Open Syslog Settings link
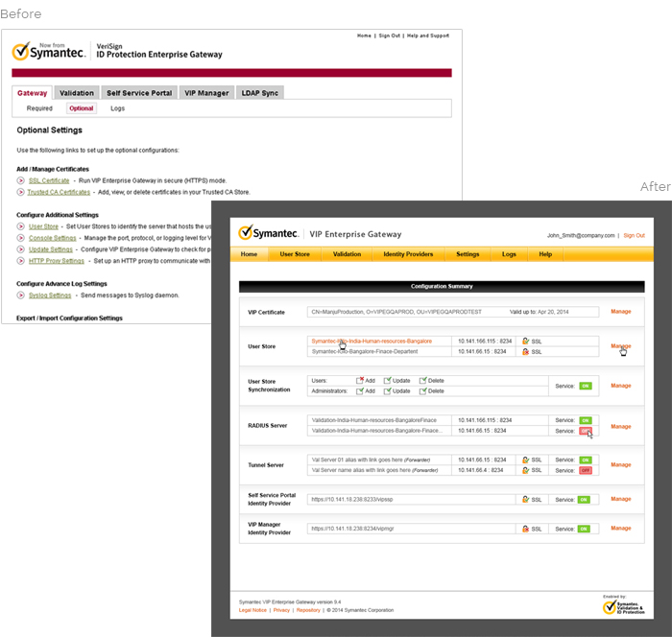The image size is (672, 637). pyautogui.click(x=50, y=295)
